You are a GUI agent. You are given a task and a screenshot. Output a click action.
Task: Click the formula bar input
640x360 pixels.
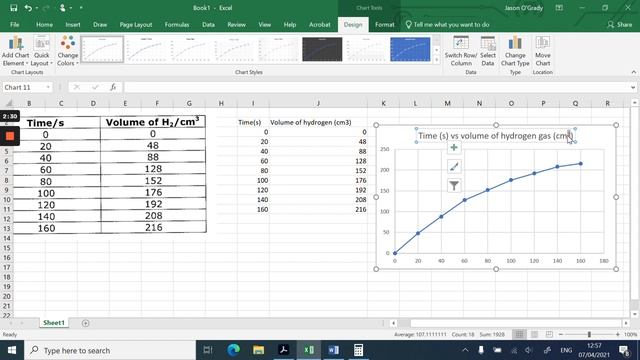coord(377,87)
